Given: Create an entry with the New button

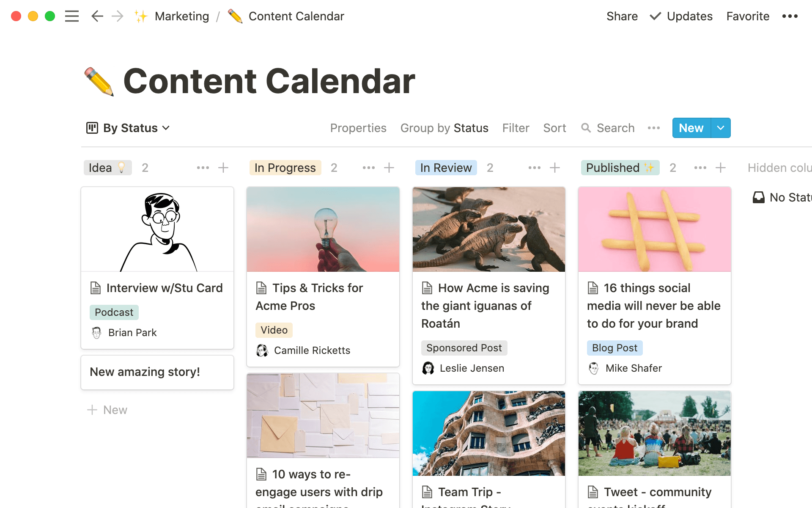Looking at the screenshot, I should (x=691, y=127).
